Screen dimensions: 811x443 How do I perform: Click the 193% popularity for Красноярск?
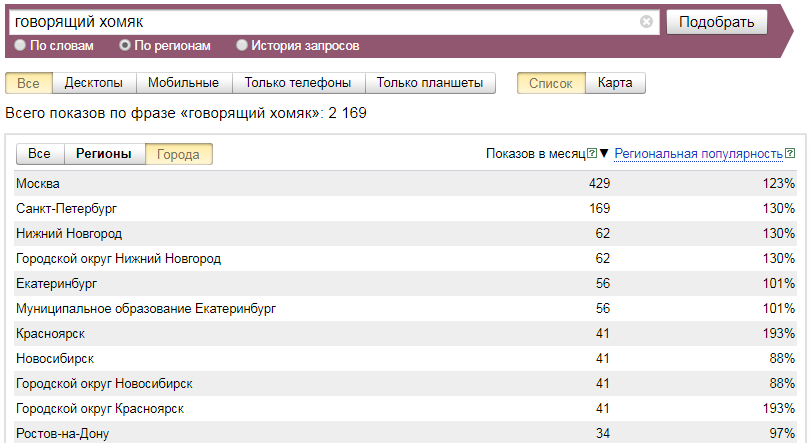(778, 334)
